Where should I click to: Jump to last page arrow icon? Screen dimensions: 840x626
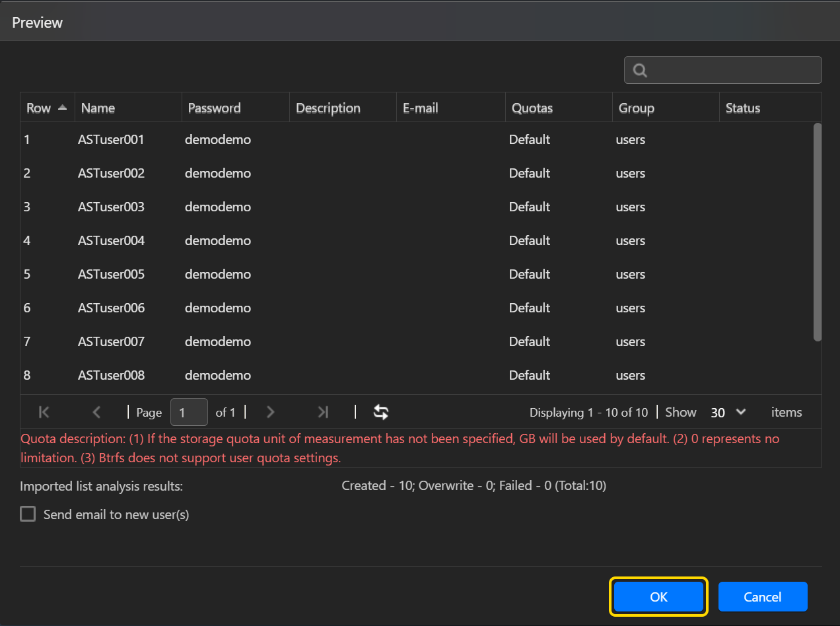tap(322, 412)
